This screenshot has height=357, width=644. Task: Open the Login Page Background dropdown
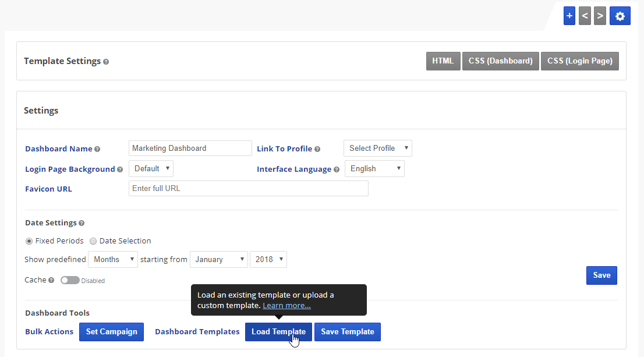coord(151,169)
